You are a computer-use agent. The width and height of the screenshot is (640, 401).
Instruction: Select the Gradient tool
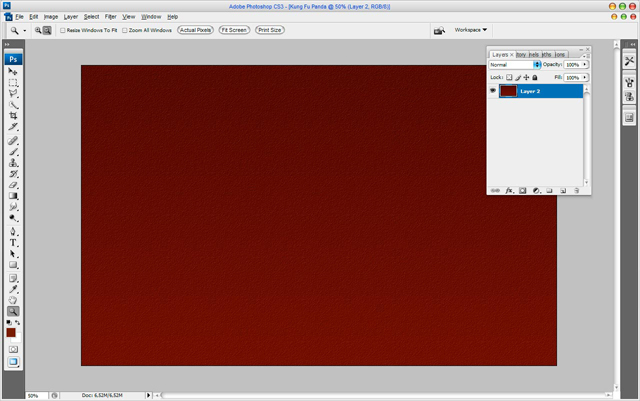pyautogui.click(x=13, y=196)
